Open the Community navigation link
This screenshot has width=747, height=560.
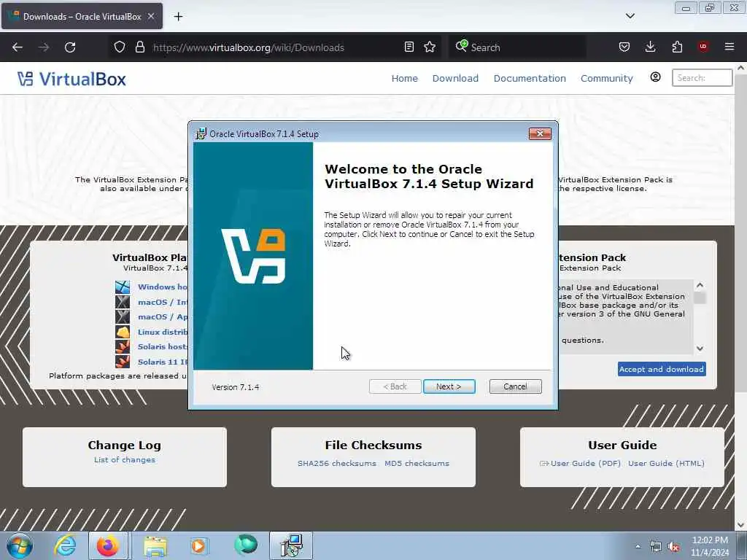point(606,79)
